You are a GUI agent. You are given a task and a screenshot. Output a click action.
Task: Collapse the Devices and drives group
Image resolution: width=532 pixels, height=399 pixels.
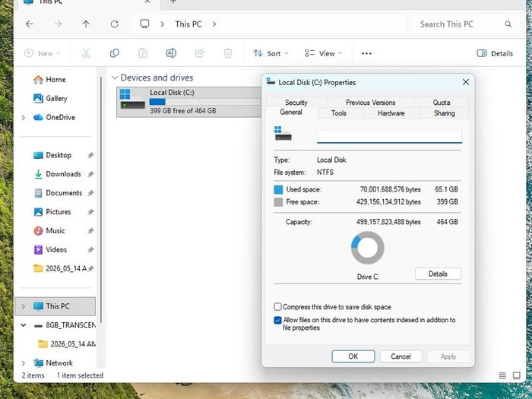[x=114, y=78]
